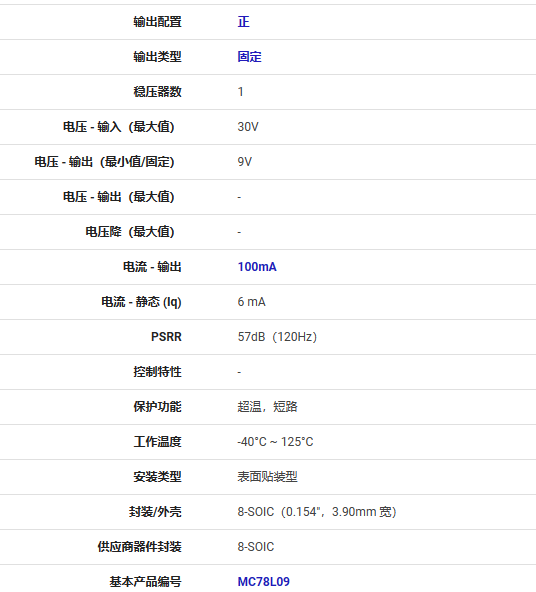Click the 稳压器数 row label
The width and height of the screenshot is (536, 592).
[x=157, y=92]
